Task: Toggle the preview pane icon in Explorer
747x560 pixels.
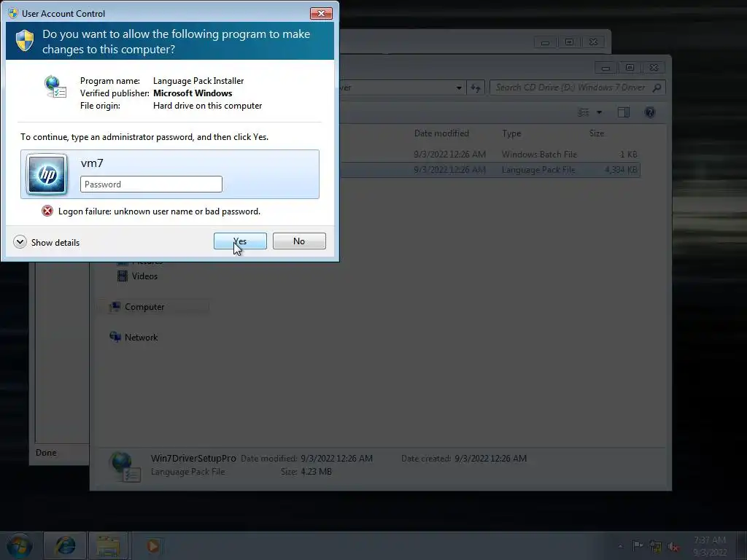Action: coord(624,112)
